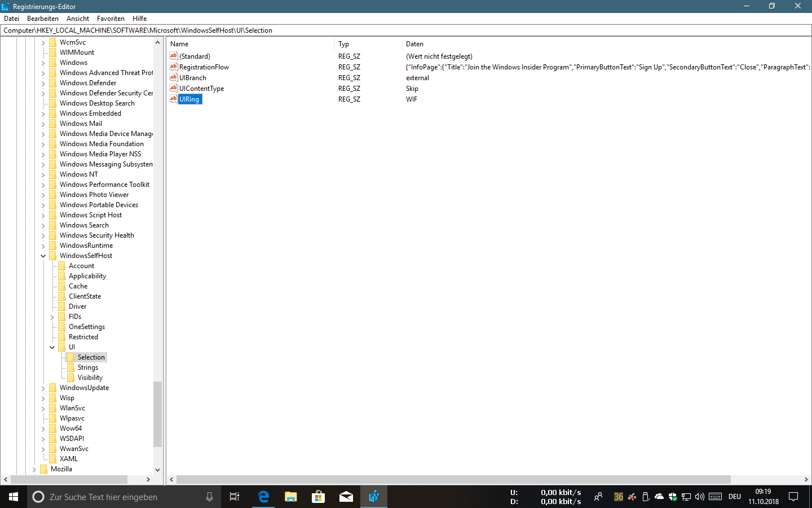Open File Explorer from the taskbar
The image size is (812, 508).
(291, 497)
